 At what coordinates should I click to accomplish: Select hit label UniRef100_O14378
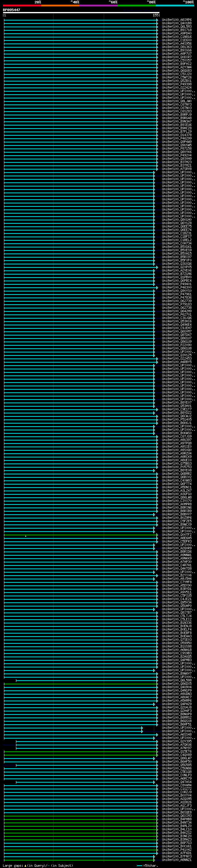[176, 135]
